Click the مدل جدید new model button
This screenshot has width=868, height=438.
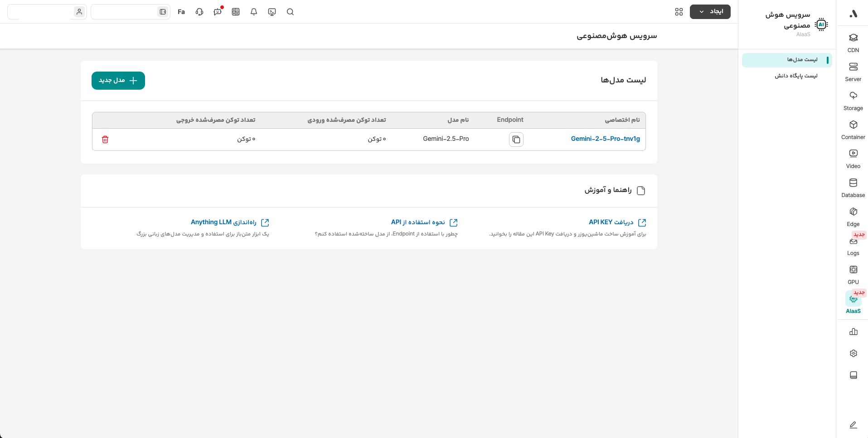118,81
